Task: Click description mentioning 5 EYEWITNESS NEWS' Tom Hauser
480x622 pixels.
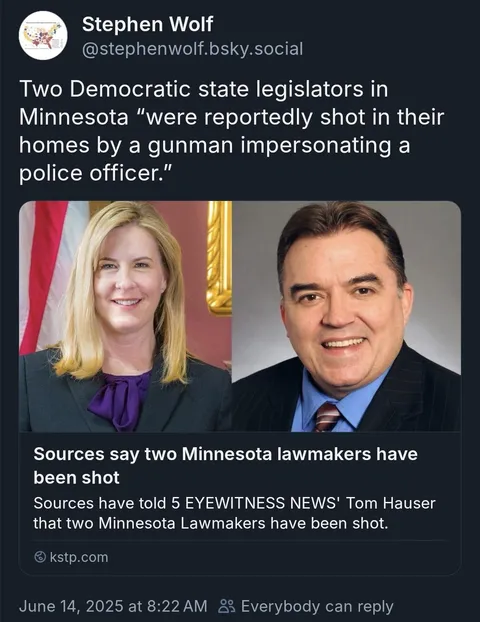Action: tap(234, 503)
